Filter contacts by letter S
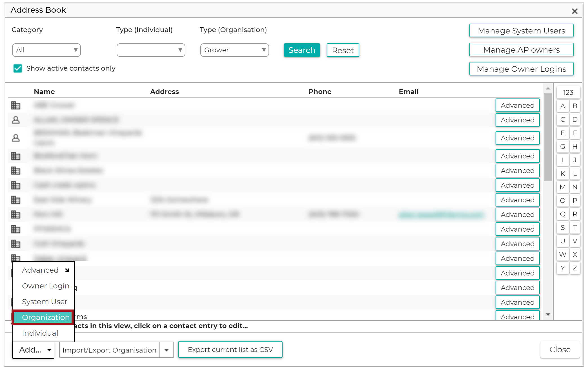This screenshot has height=370, width=588. pyautogui.click(x=563, y=228)
